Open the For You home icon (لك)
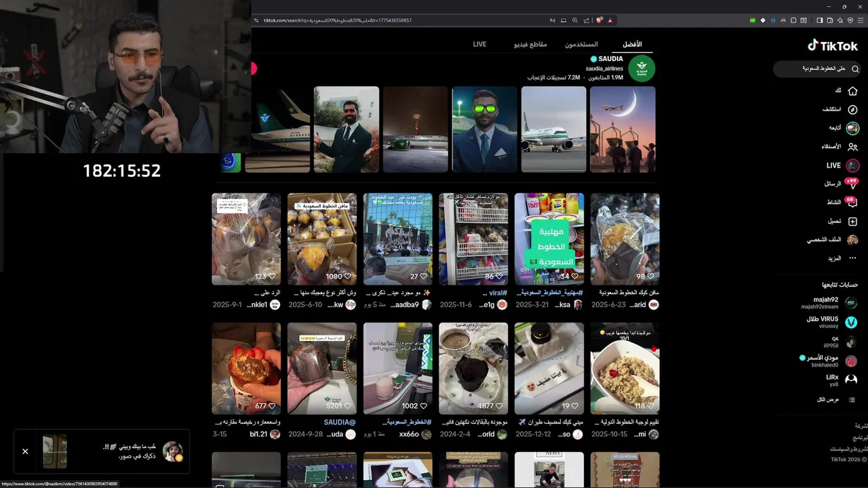 (852, 91)
